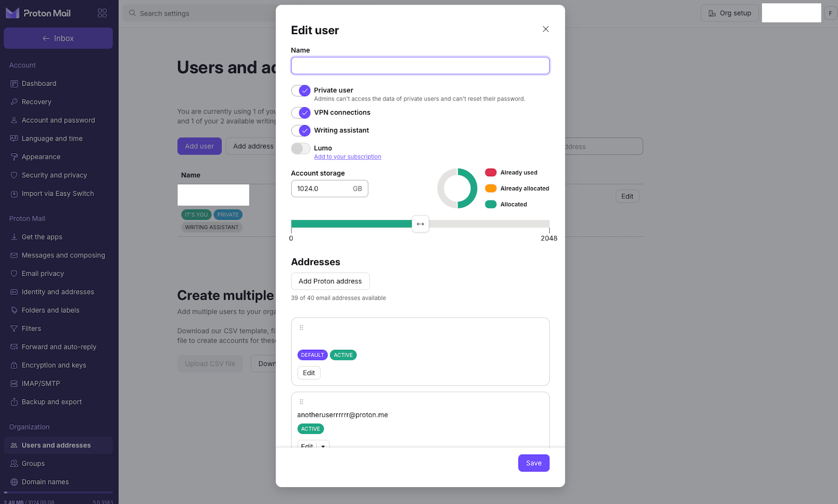Click the Security and privacy shield icon
Screen dimensions: 838x504
[x=15, y=175]
